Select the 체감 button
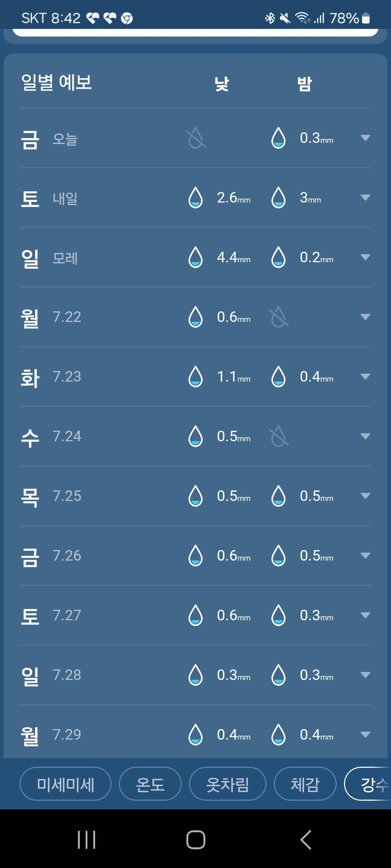The height and width of the screenshot is (868, 391). coord(305,784)
